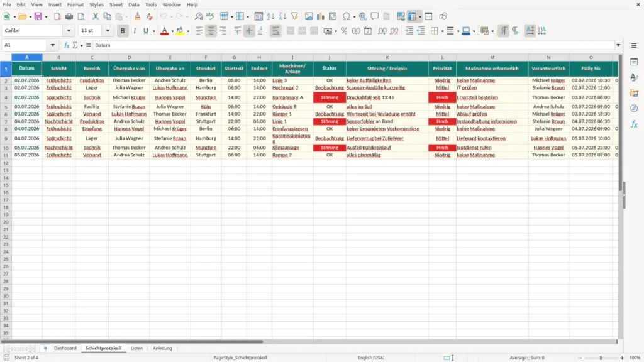Screen dimensions: 644x362
Task: Open the Data menu
Action: (x=134, y=4)
